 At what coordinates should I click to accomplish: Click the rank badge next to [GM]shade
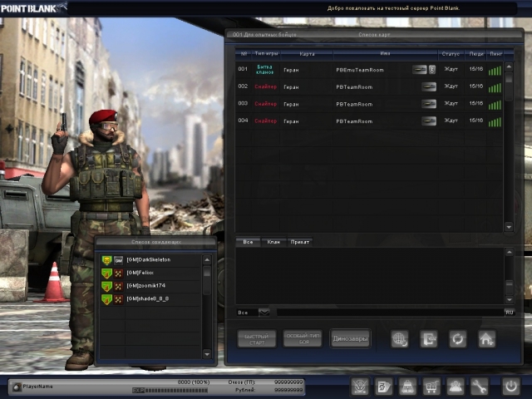click(x=106, y=299)
